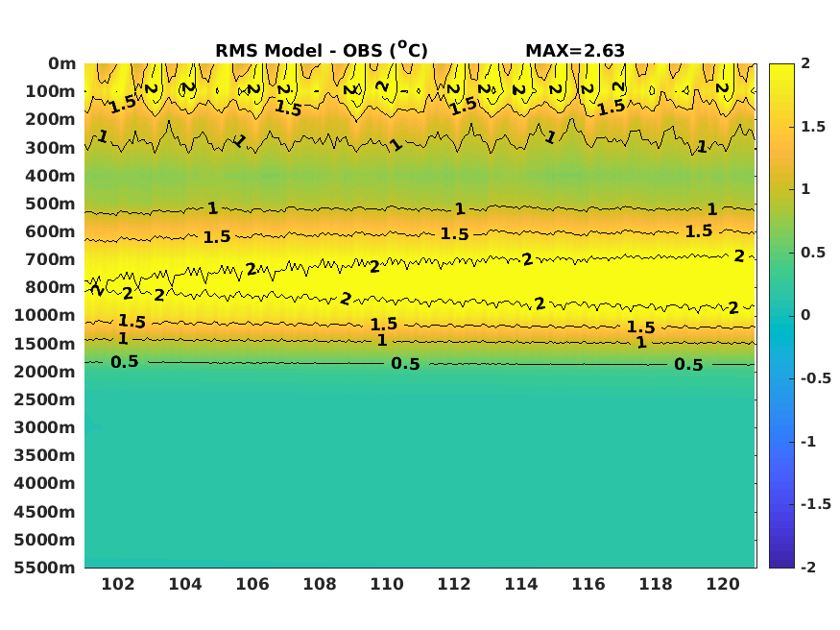This screenshot has height=630, width=840.
Task: Click the '118' x-axis tick label
Action: coord(656,584)
